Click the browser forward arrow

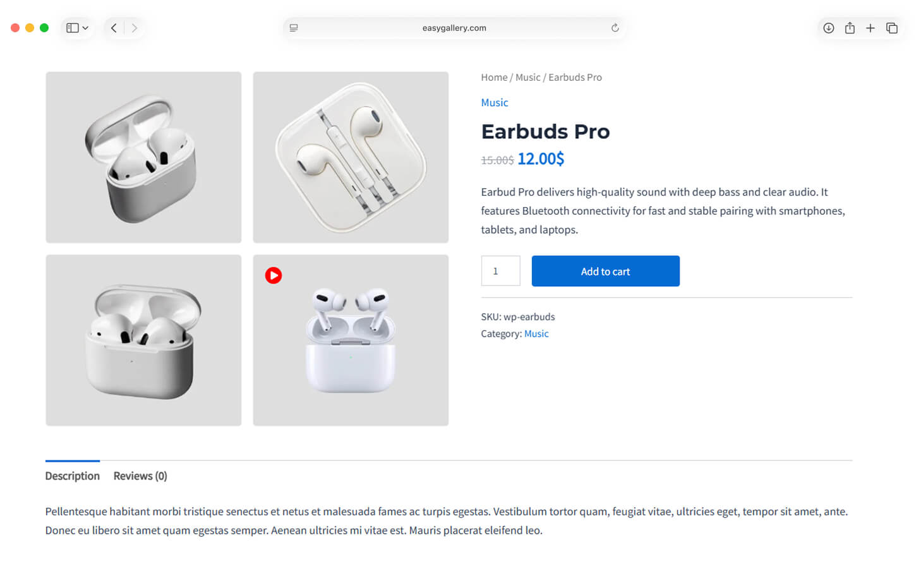(135, 28)
